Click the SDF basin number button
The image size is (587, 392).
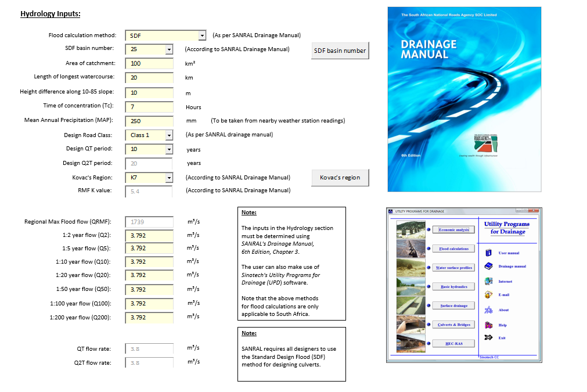tap(340, 51)
